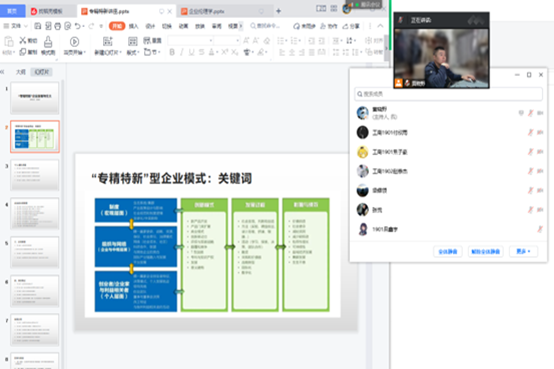Viewport: 554px width, 369px height.
Task: Open the font size dropdown
Action: click(x=227, y=41)
